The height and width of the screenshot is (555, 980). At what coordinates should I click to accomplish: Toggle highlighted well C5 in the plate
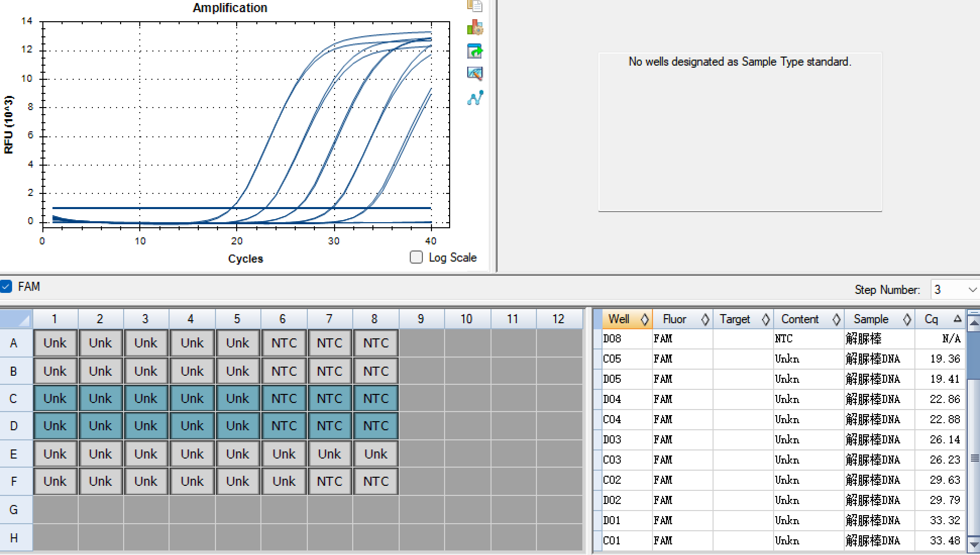pos(238,398)
